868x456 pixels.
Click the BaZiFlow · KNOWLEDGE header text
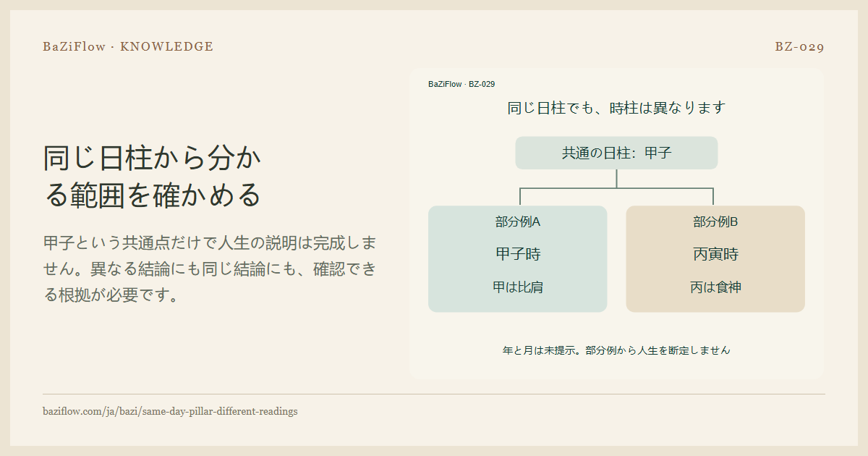click(x=128, y=47)
